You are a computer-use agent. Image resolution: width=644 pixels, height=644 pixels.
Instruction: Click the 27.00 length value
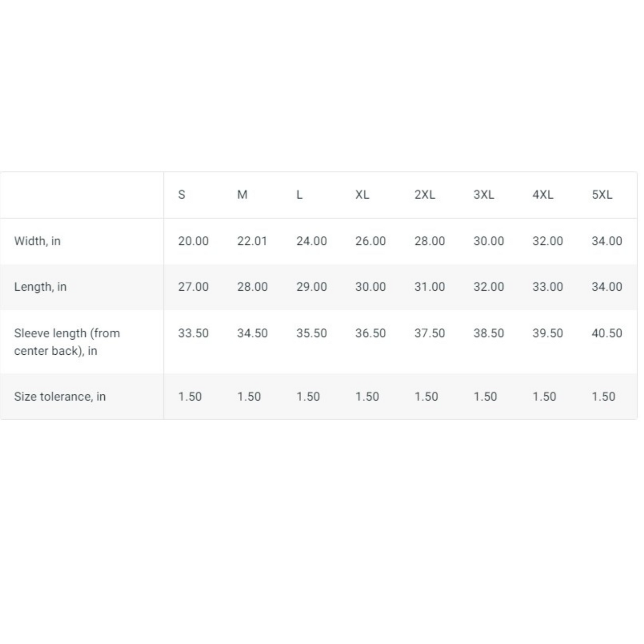[193, 287]
